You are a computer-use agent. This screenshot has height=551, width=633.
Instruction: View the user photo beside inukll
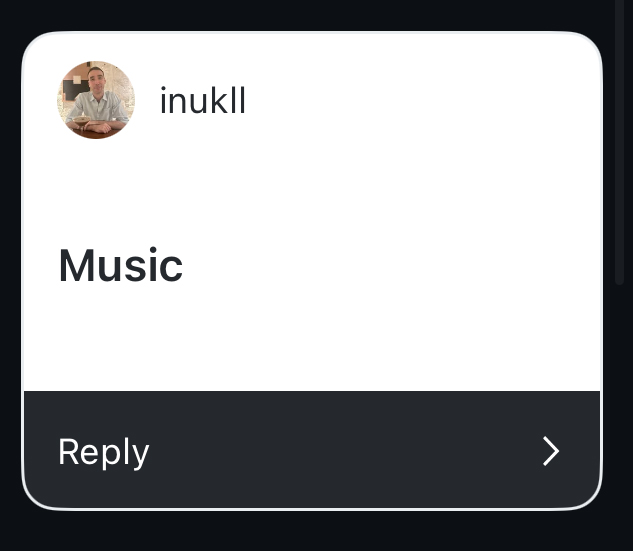pyautogui.click(x=96, y=100)
